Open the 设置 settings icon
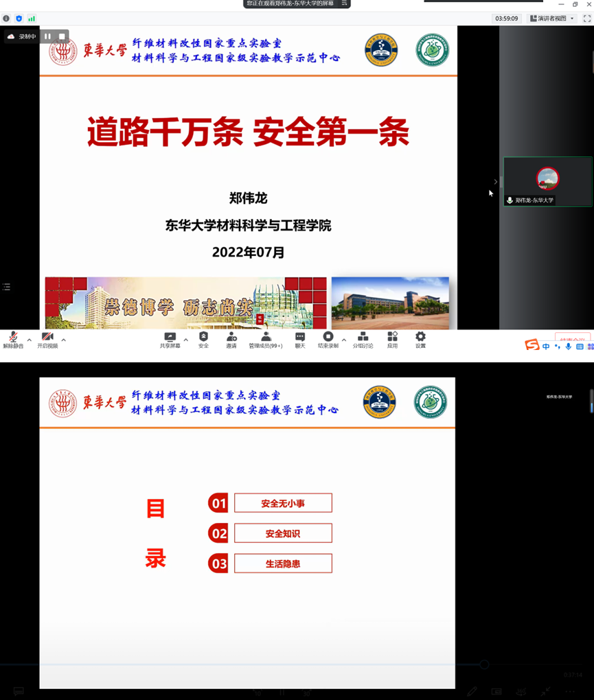Screen dimensions: 594x700 tap(420, 338)
